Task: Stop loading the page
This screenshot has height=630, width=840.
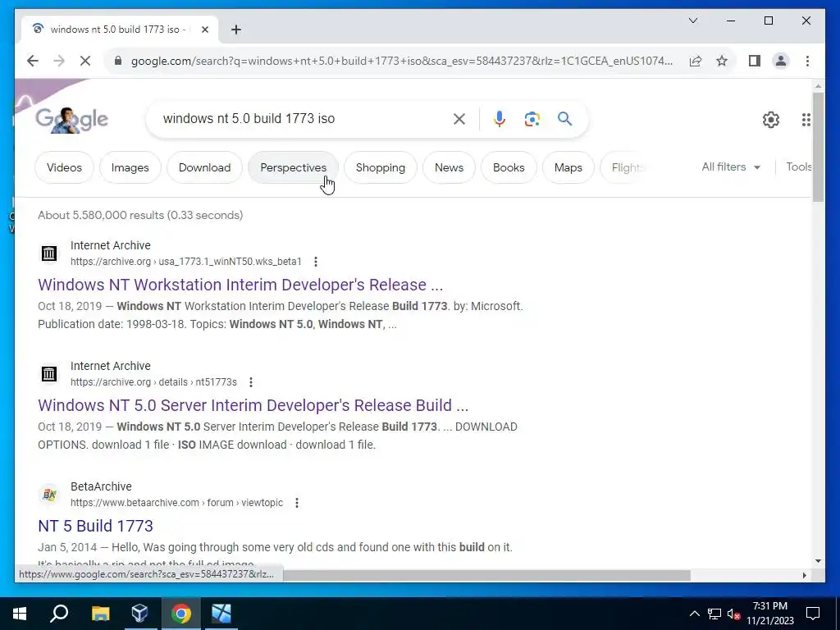Action: point(85,61)
